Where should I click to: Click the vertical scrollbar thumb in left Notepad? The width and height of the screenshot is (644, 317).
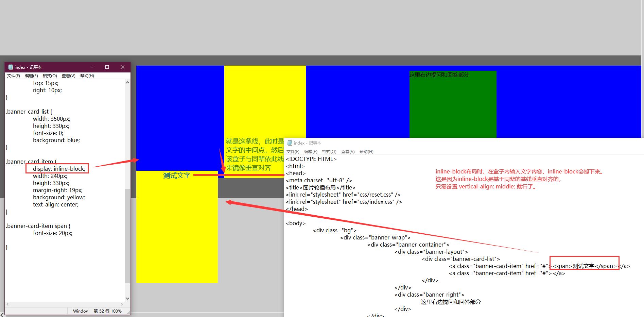point(127,236)
